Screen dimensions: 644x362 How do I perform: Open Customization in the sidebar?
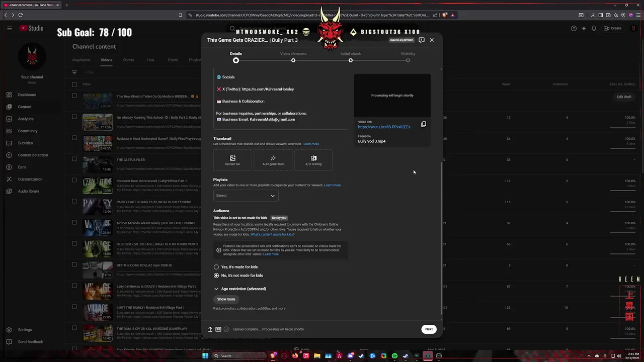tap(30, 179)
